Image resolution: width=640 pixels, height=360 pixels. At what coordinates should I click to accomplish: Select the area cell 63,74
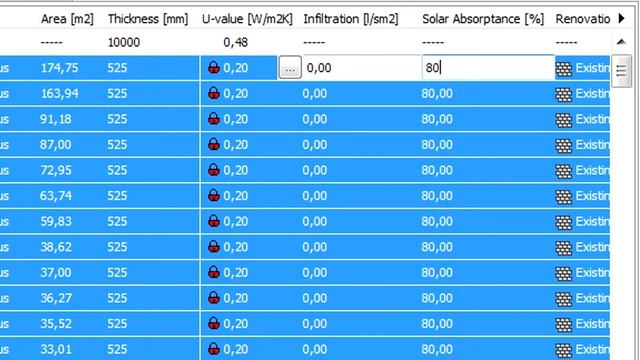pos(56,196)
